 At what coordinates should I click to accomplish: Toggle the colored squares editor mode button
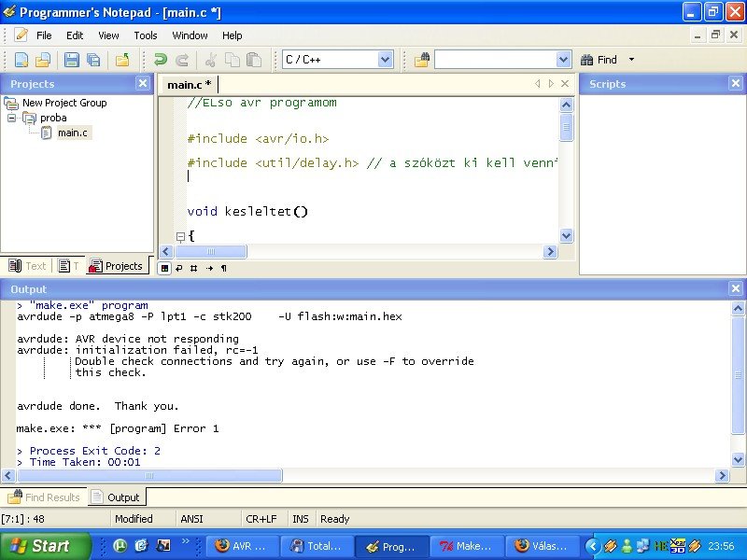point(164,268)
